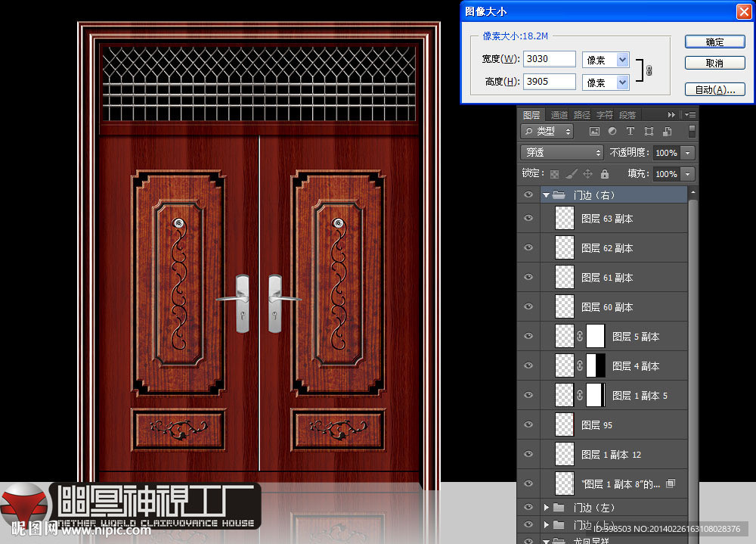
Task: Hide the 门边（右）group
Action: [x=528, y=195]
